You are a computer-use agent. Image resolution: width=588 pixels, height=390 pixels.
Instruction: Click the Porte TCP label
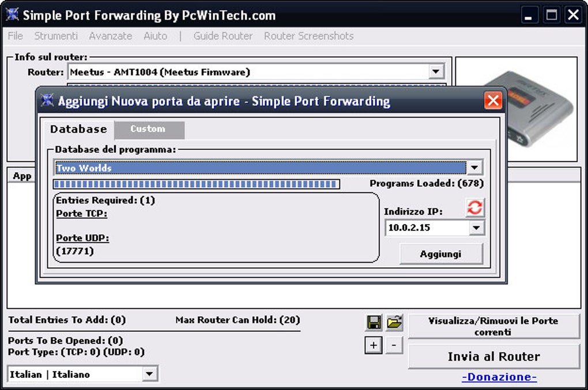(x=82, y=214)
